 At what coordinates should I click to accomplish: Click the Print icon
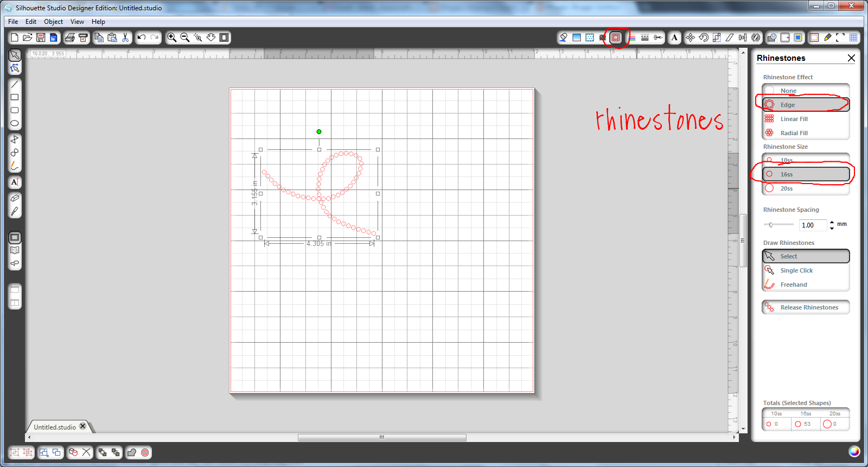point(70,37)
